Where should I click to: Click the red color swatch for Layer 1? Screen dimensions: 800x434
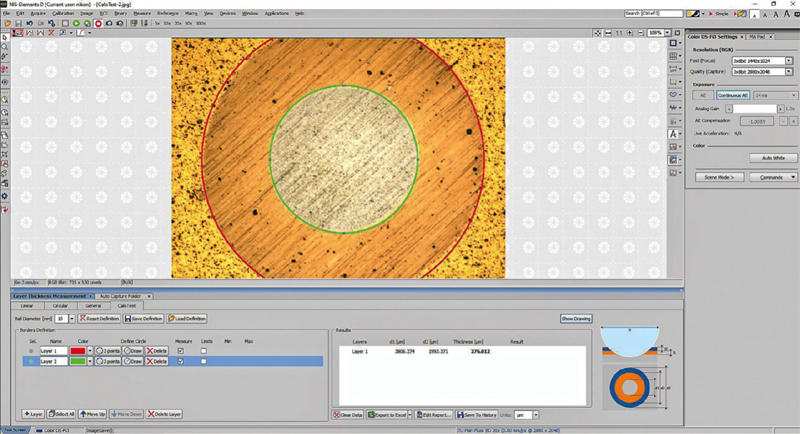pos(78,351)
